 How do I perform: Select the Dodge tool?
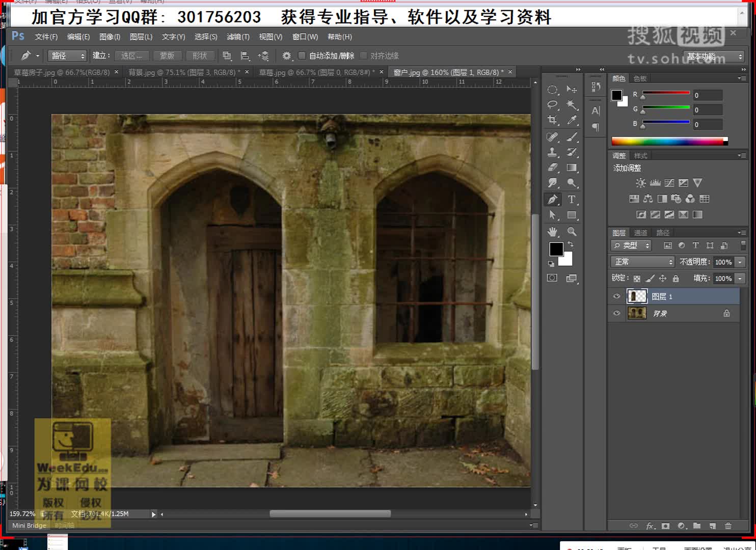tap(572, 182)
